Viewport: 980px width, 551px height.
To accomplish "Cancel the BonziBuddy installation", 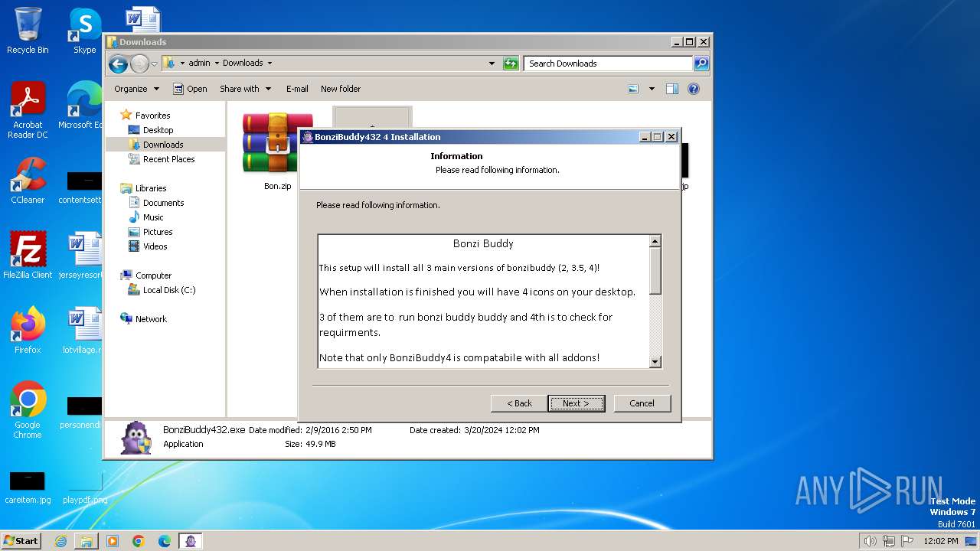I will click(x=642, y=403).
